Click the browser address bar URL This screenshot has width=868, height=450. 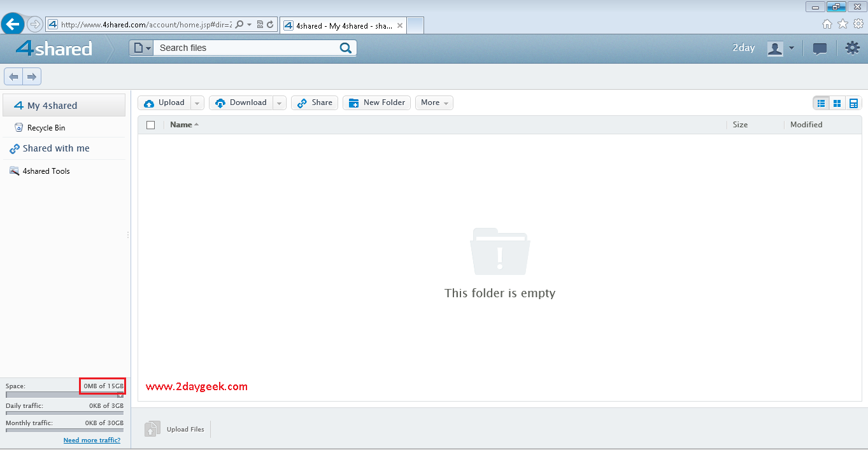(x=146, y=25)
